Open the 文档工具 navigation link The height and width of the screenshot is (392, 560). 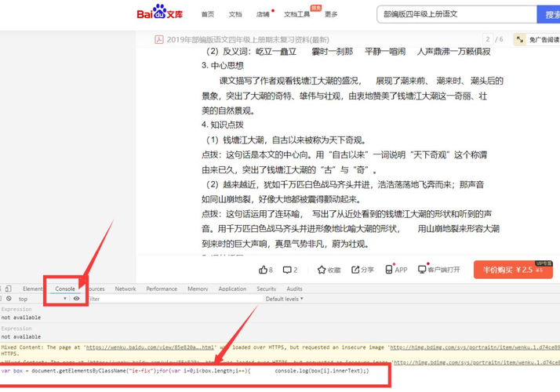click(x=296, y=14)
